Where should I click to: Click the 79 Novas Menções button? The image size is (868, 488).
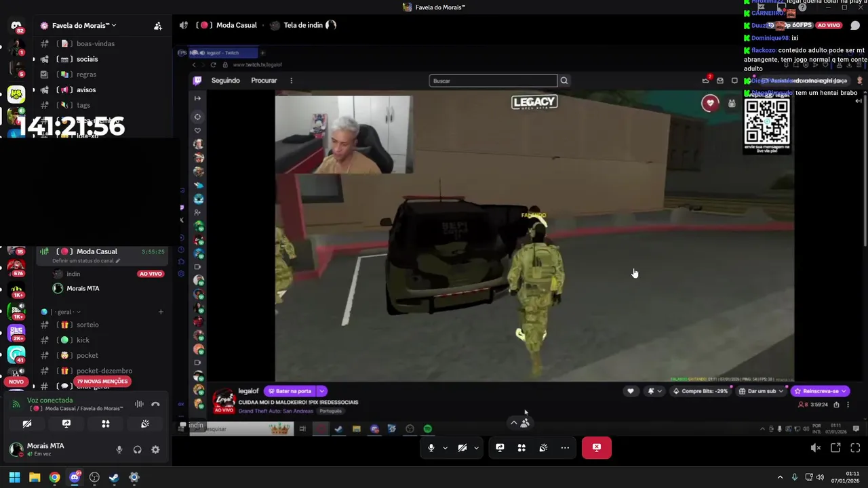[102, 382]
